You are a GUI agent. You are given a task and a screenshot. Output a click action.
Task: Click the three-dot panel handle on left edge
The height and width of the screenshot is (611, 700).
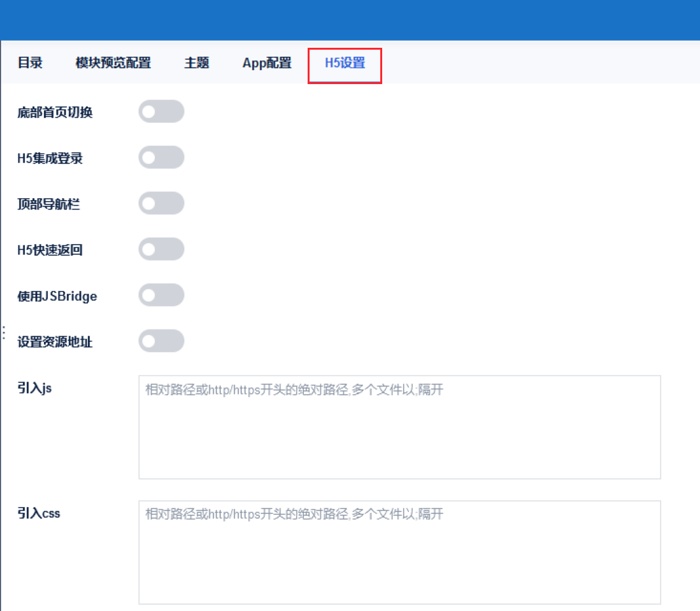coord(4,333)
